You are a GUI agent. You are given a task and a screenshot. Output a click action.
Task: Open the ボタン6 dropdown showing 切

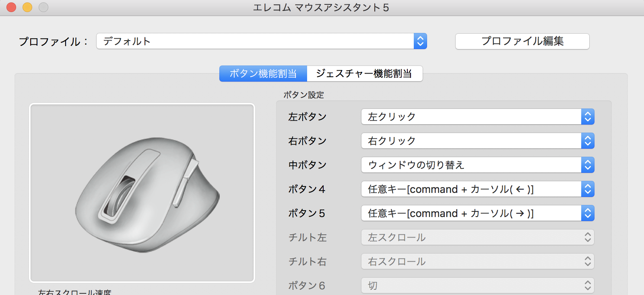click(478, 285)
